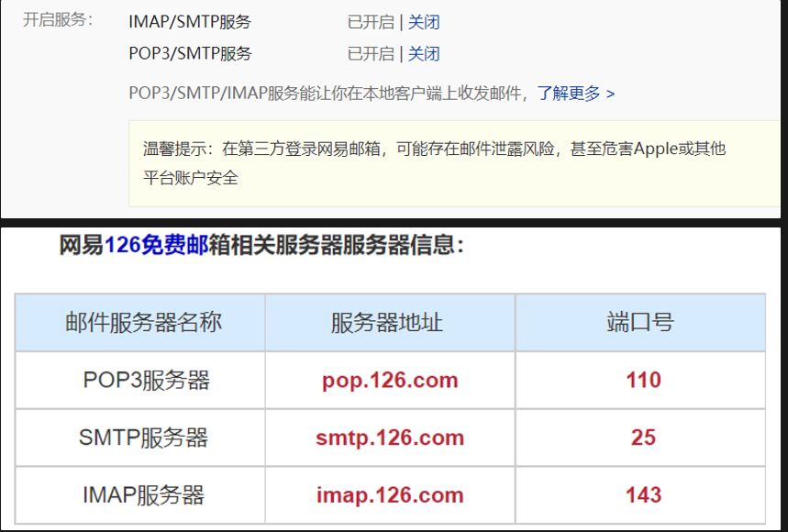Click 关闭 link for IMAP/SMTP服务
Screen dimensions: 788x532
[x=424, y=22]
